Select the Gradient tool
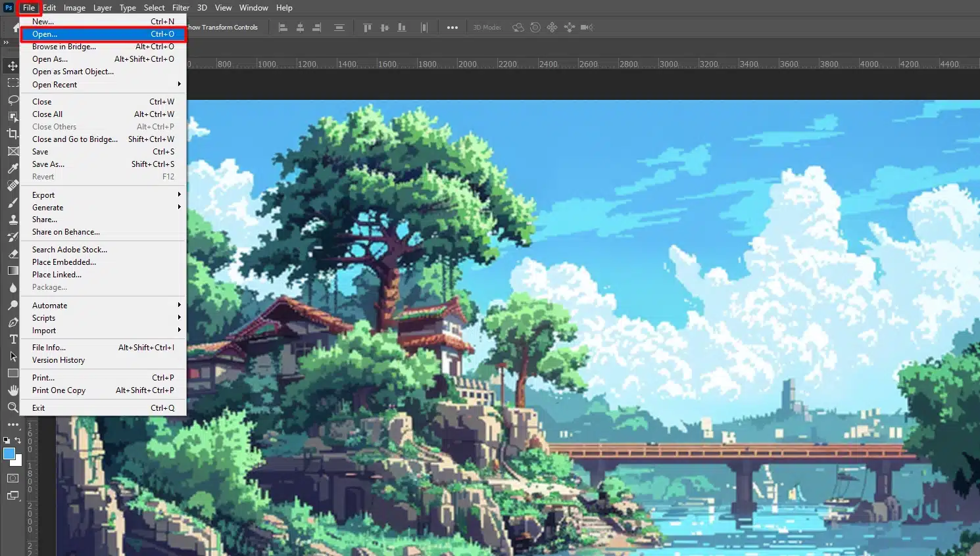The width and height of the screenshot is (980, 556). (12, 271)
